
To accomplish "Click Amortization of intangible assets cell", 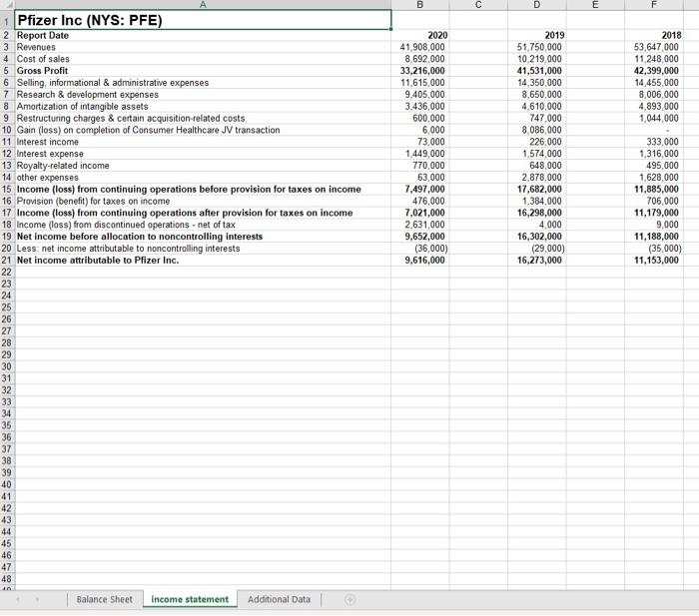I will pos(203,106).
